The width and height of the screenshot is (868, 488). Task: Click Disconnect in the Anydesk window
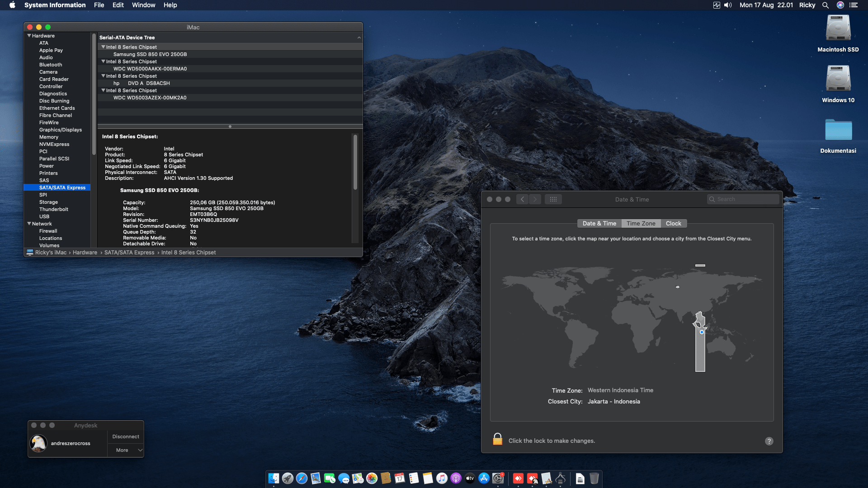point(126,436)
